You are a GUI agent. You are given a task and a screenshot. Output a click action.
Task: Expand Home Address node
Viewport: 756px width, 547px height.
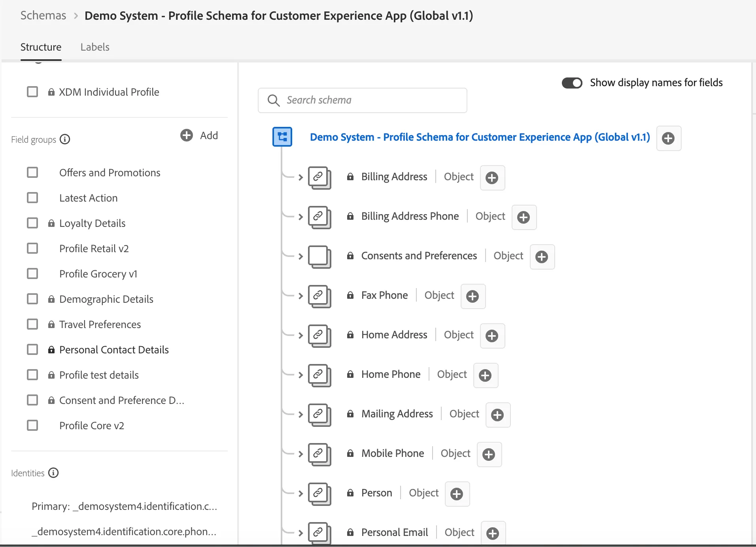(x=301, y=336)
